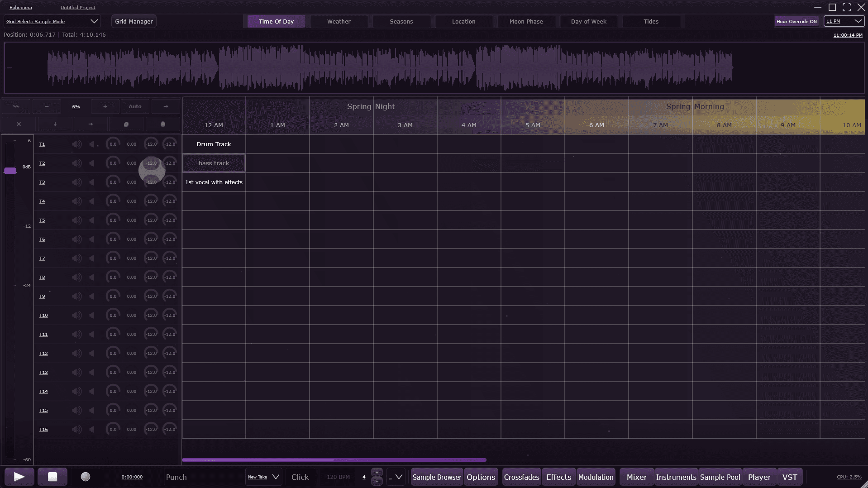Click the zoom-in plus button
868x488 pixels.
[x=105, y=106]
